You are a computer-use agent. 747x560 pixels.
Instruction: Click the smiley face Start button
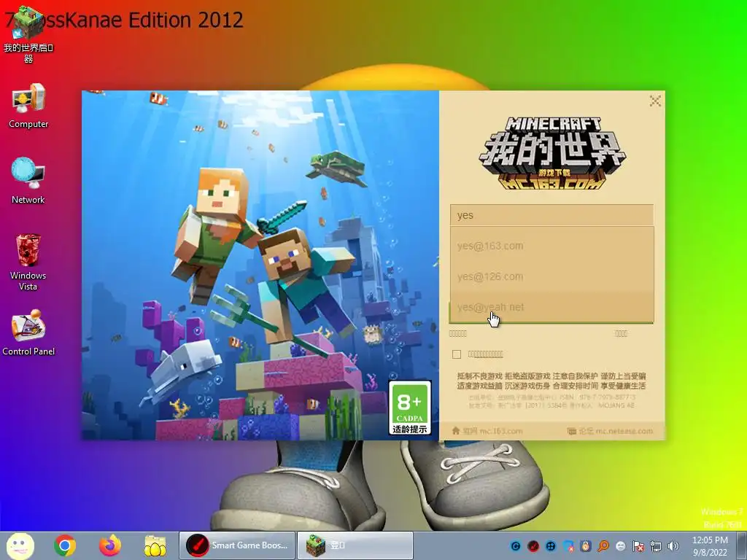pyautogui.click(x=20, y=545)
